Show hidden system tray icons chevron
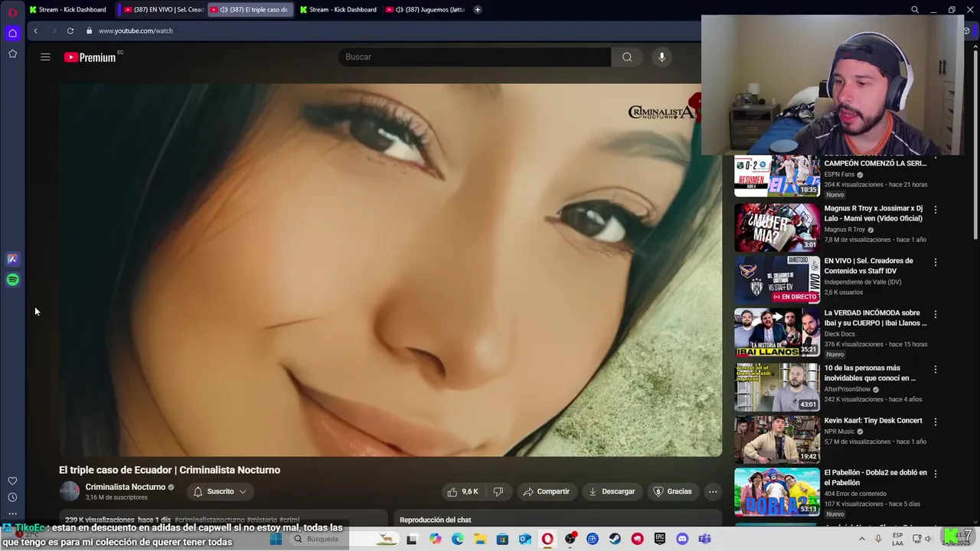This screenshot has height=551, width=980. coord(861,539)
